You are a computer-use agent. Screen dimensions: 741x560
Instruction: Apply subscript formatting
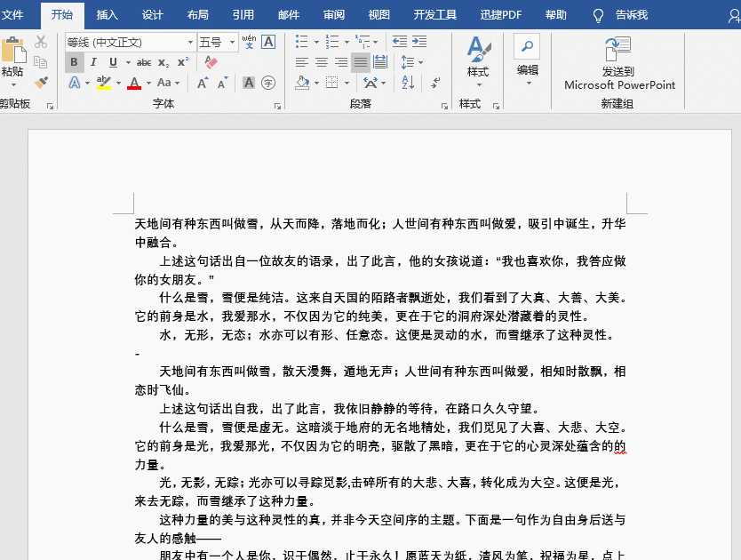point(162,62)
